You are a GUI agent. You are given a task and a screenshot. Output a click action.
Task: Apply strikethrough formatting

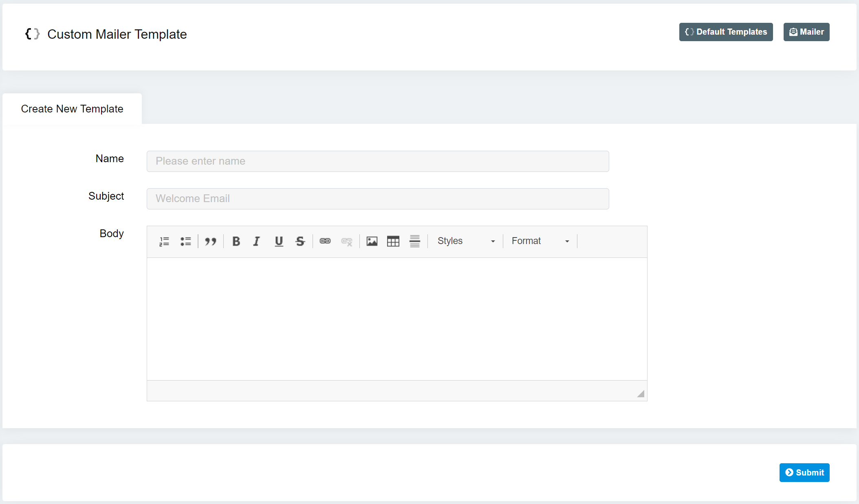pos(300,241)
